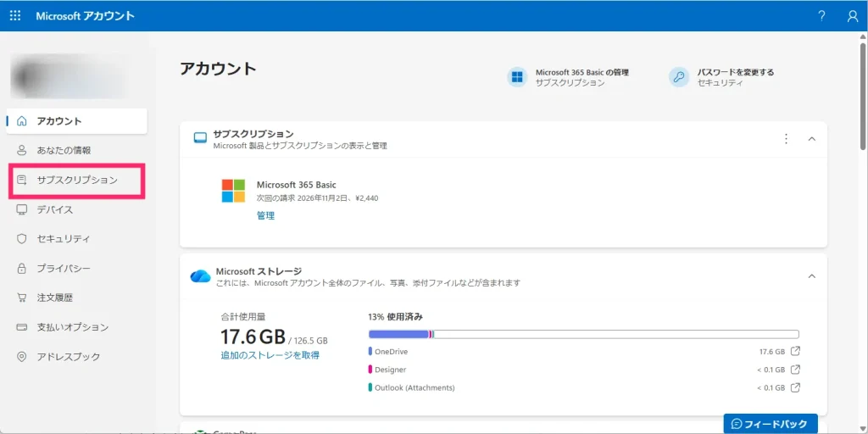Select アカウント in the sidebar
This screenshot has width=868, height=434.
77,121
